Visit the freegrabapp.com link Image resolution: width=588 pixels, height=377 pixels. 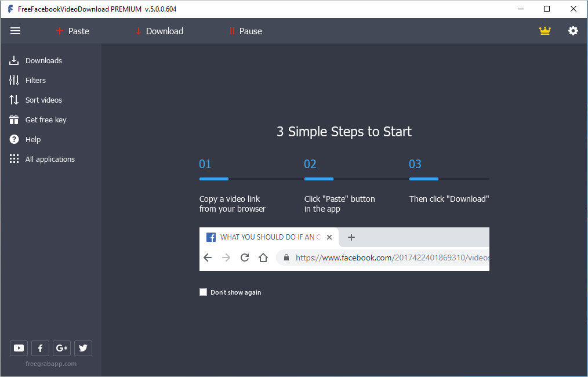[51, 364]
